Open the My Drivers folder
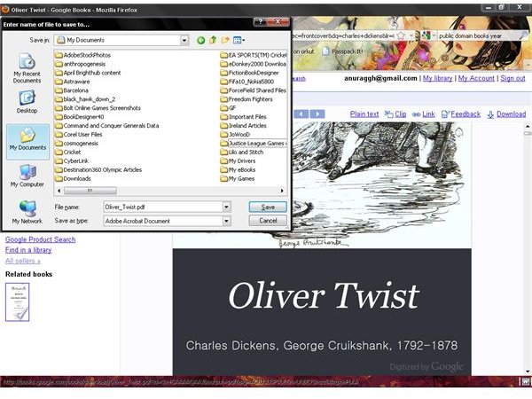 coord(239,160)
